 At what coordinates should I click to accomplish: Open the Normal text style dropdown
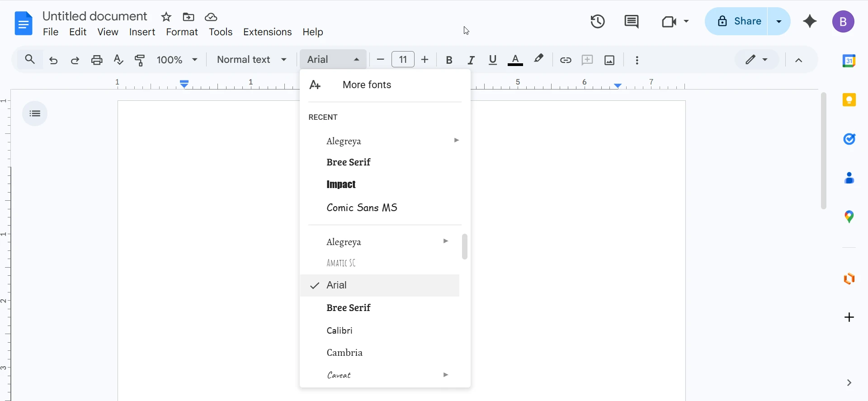pos(252,60)
